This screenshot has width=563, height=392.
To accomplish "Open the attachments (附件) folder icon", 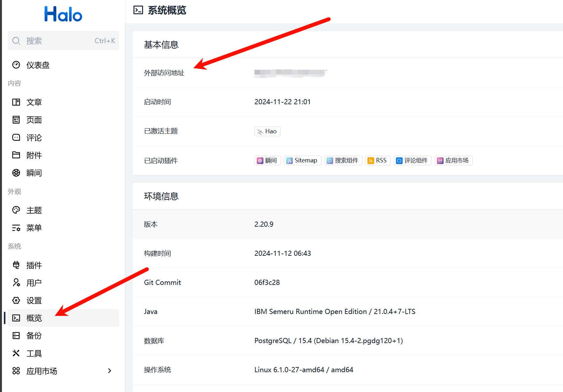I will (16, 155).
